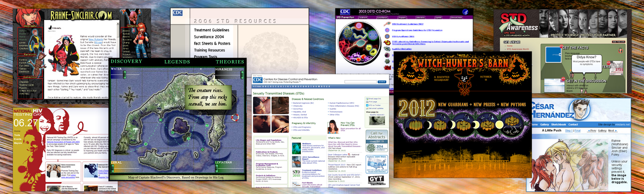Click the STD 2010 Treatment Guidelines icon
This screenshot has height=194, width=644.
click(296, 173)
